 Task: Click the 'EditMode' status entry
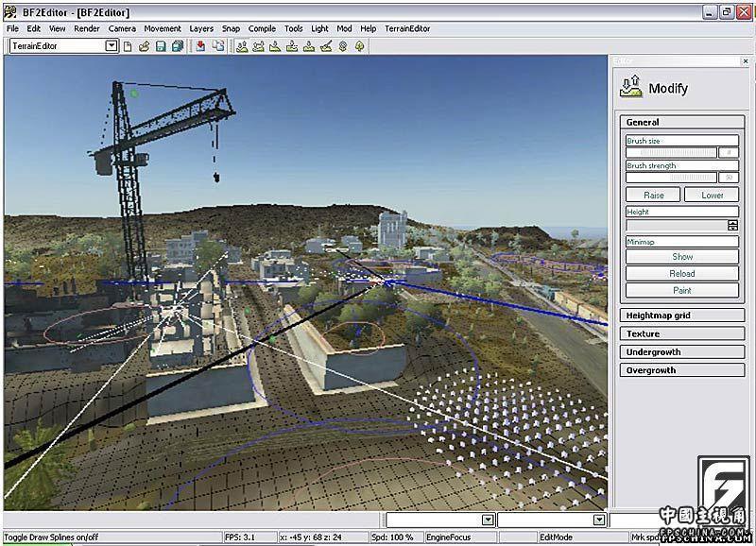pos(556,537)
